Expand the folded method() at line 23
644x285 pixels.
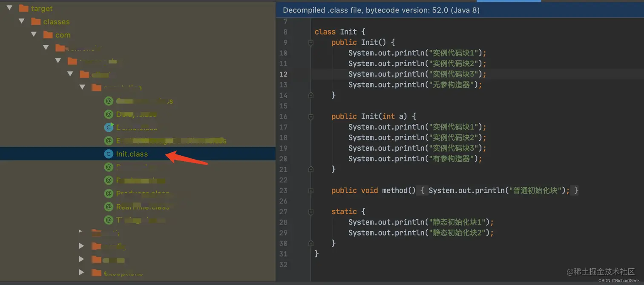[310, 191]
